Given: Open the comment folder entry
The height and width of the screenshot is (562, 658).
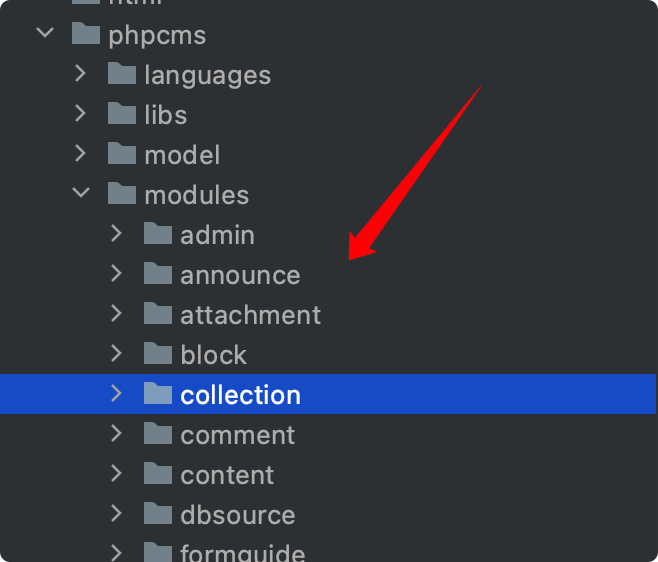Looking at the screenshot, I should click(x=238, y=435).
